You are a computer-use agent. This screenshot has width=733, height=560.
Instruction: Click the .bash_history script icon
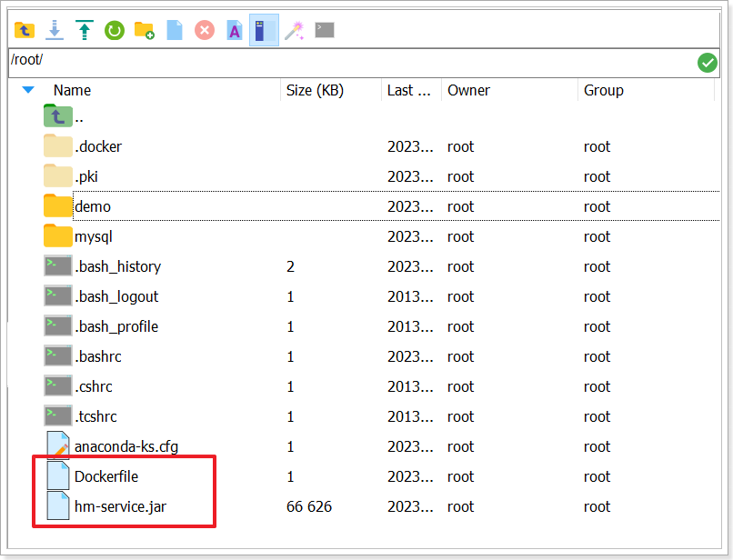coord(58,266)
